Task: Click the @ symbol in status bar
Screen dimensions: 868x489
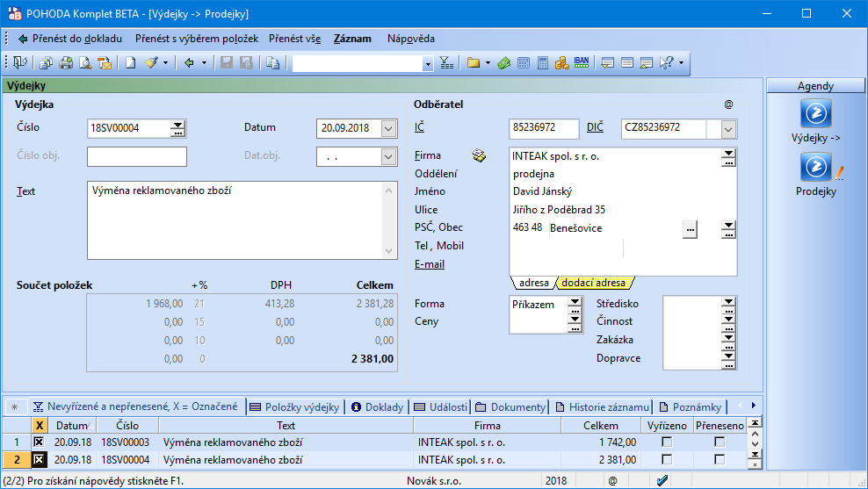Action: point(613,481)
